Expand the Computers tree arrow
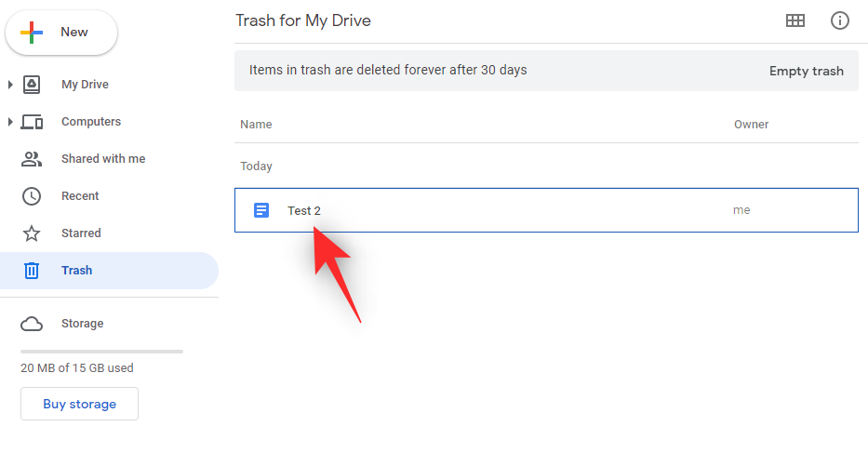 coord(10,122)
